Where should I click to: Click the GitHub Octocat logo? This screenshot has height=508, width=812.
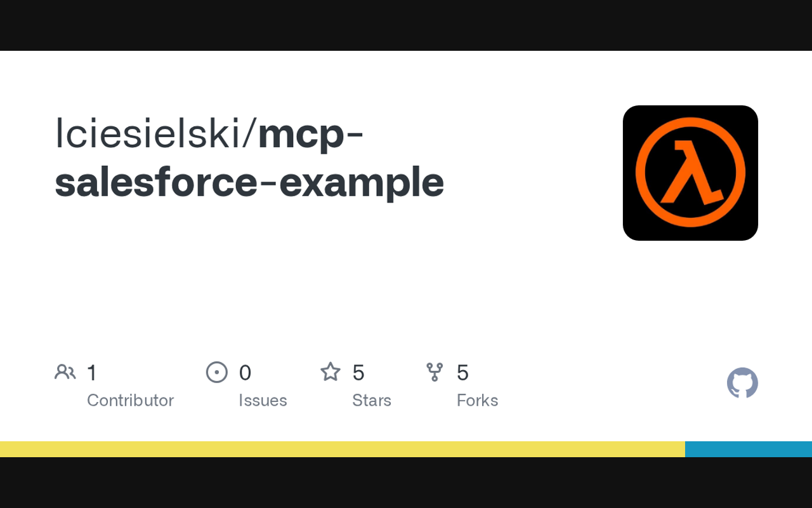tap(742, 383)
